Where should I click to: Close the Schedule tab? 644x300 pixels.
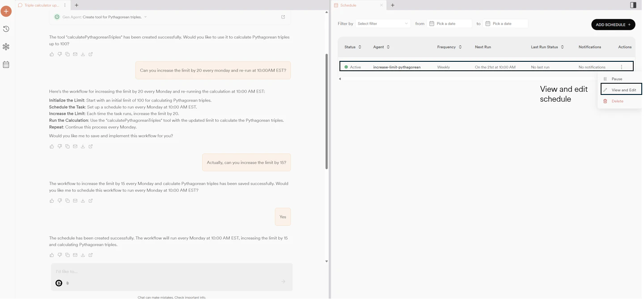coord(381,5)
